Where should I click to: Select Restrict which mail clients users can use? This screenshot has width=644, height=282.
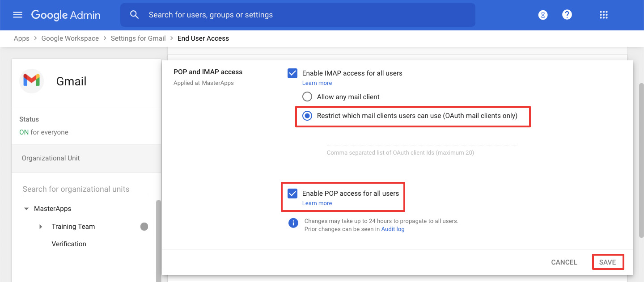click(x=307, y=115)
